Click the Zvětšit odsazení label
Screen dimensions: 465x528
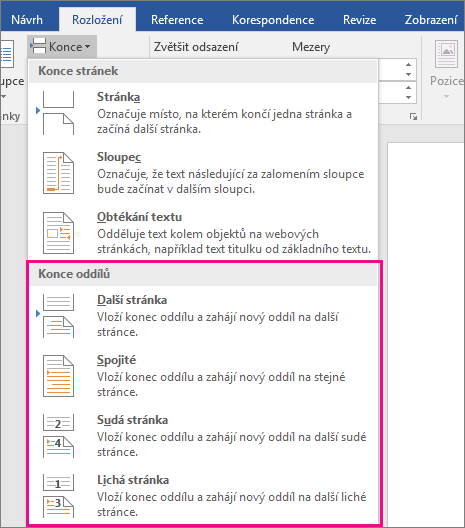pyautogui.click(x=196, y=47)
